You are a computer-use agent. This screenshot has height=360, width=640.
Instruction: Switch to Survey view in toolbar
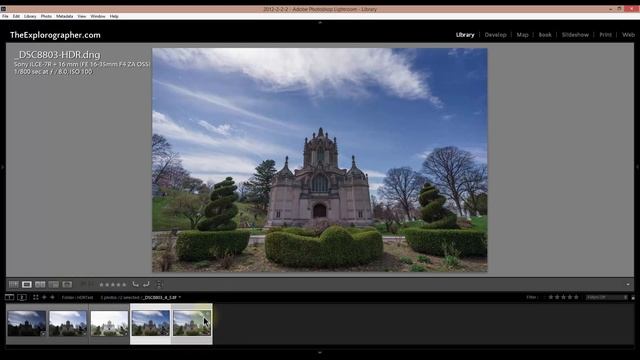pos(53,284)
